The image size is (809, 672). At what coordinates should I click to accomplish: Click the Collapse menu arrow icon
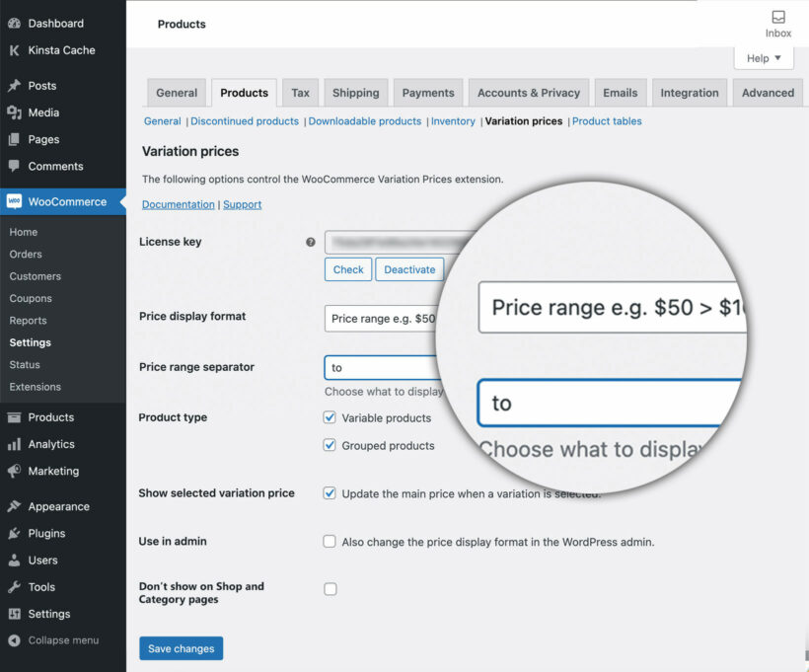tap(15, 640)
